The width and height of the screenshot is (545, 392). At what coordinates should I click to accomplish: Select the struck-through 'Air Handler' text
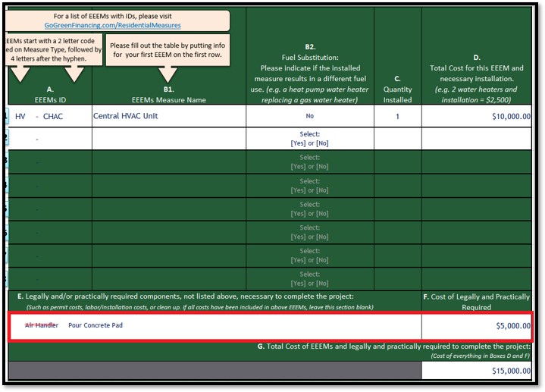42,325
